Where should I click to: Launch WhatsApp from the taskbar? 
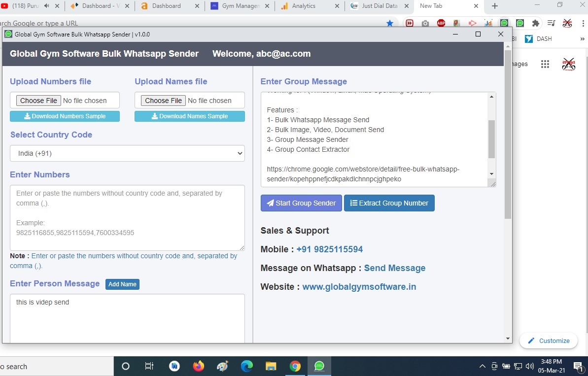pyautogui.click(x=319, y=366)
